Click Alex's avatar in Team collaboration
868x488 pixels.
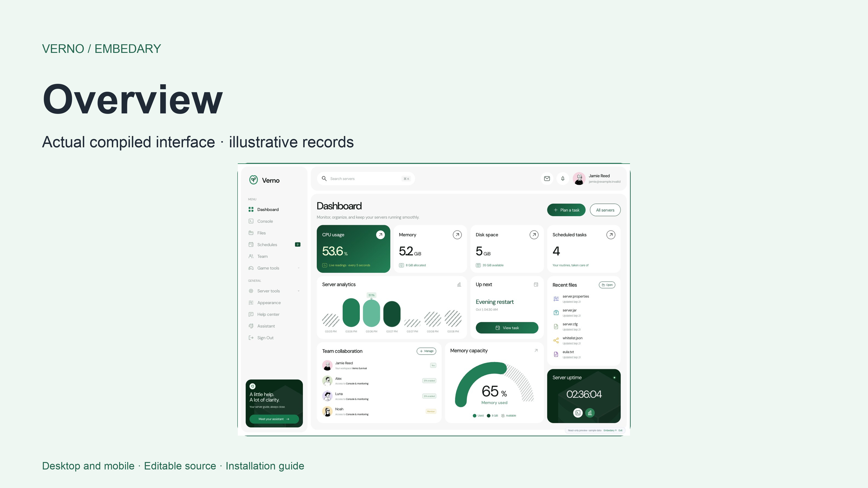(x=327, y=380)
